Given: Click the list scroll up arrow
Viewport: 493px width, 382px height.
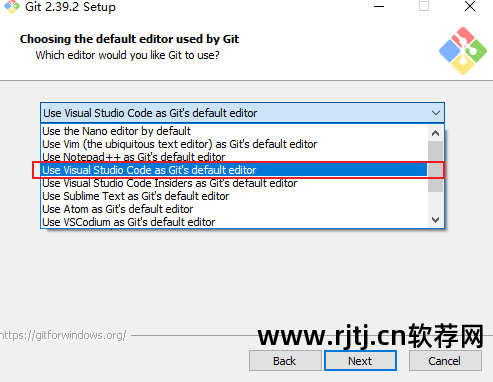Looking at the screenshot, I should [435, 133].
